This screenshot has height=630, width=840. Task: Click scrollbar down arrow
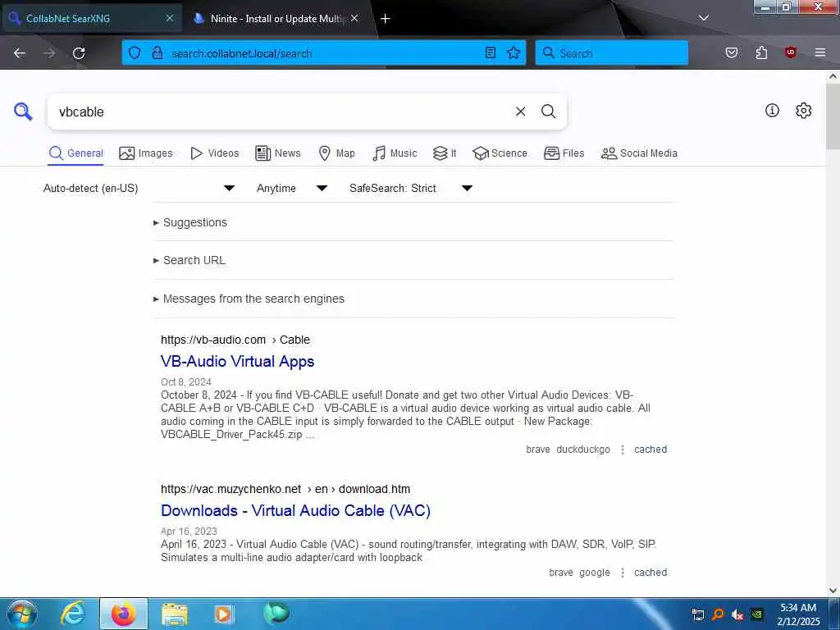[x=833, y=591]
